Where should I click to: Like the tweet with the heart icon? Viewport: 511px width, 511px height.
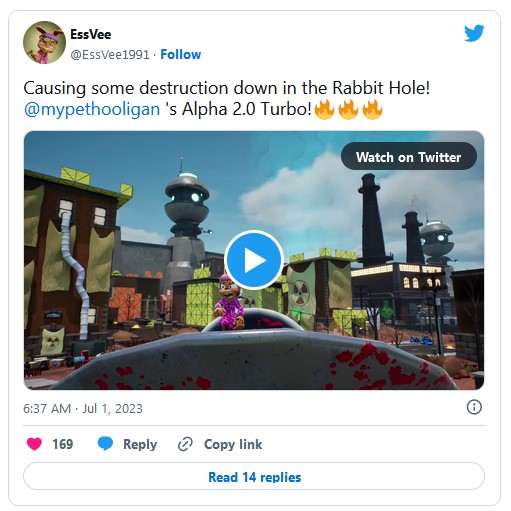[34, 444]
